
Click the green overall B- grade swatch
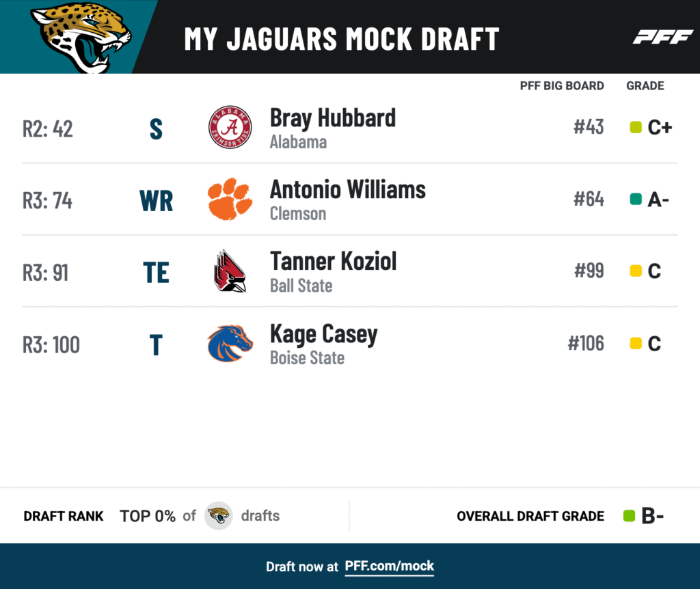(x=630, y=516)
